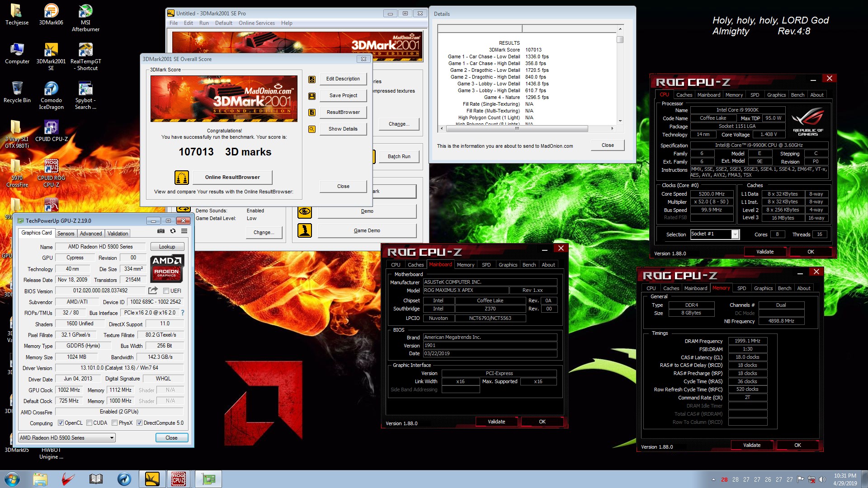Screen dimensions: 868x488
Task: Click the icon beside Edit Description button
Action: tap(312, 80)
